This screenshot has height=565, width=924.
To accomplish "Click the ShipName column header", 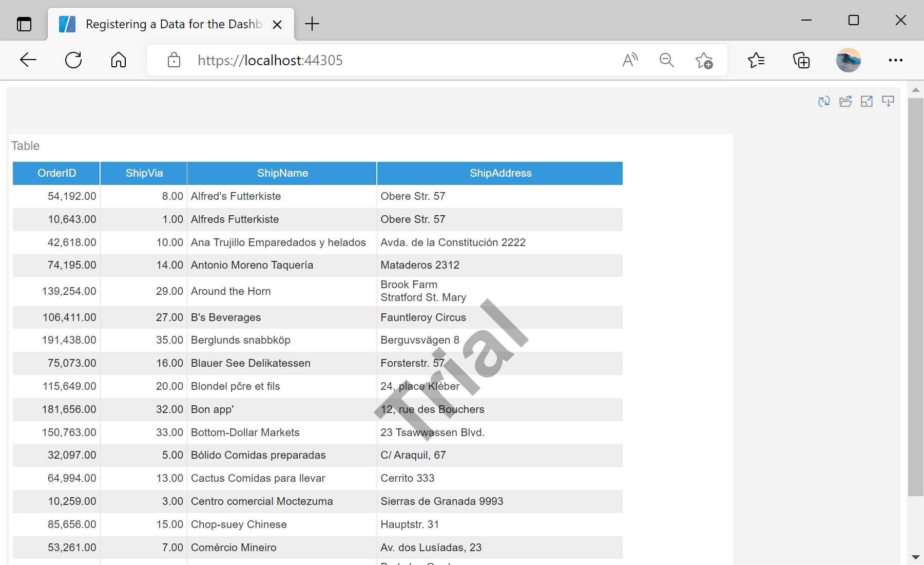I will point(282,173).
